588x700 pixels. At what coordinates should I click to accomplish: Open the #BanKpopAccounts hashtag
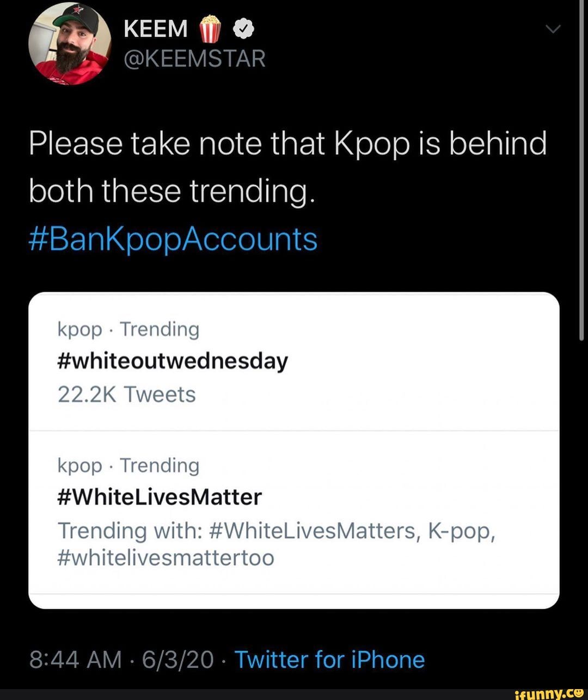(173, 238)
